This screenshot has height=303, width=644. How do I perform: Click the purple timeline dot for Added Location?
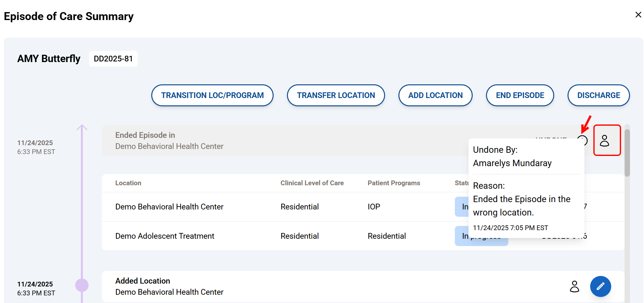click(82, 285)
